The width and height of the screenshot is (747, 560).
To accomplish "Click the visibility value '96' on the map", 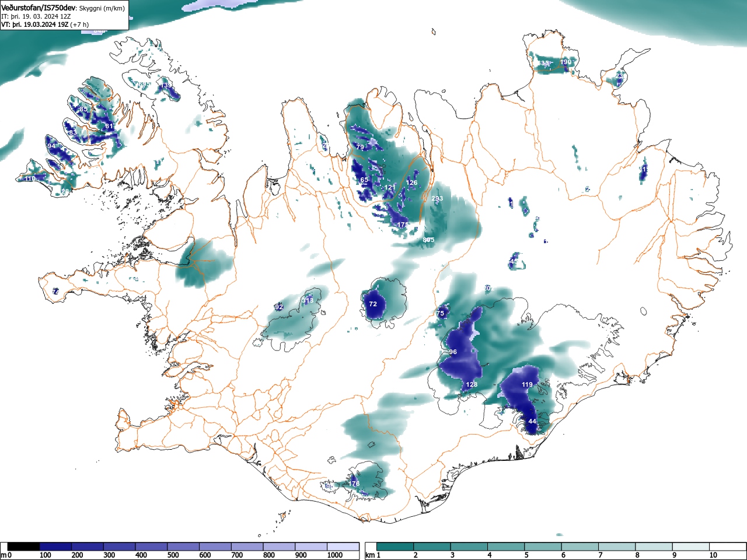I will click(453, 352).
